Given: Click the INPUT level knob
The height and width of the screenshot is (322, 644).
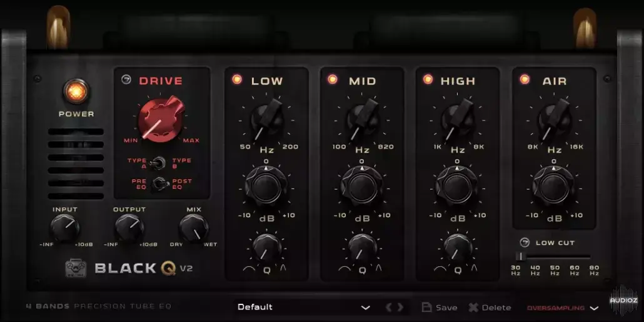Looking at the screenshot, I should pyautogui.click(x=65, y=228).
